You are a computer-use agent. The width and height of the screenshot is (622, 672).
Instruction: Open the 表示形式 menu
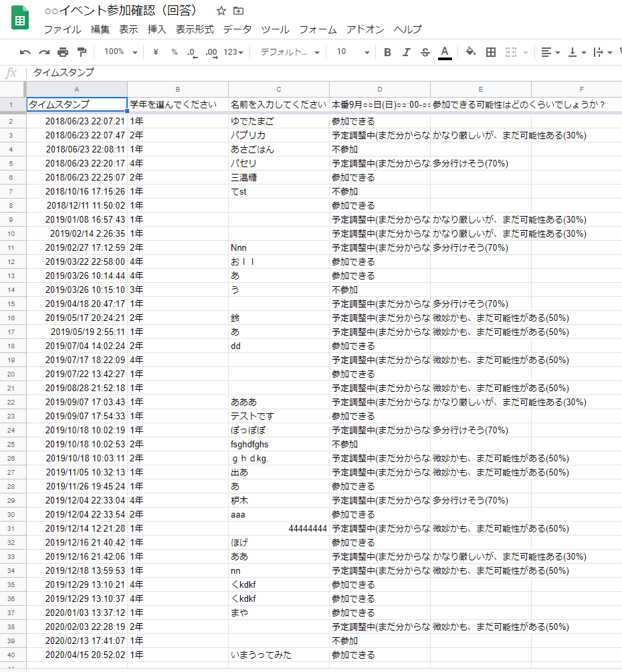195,29
